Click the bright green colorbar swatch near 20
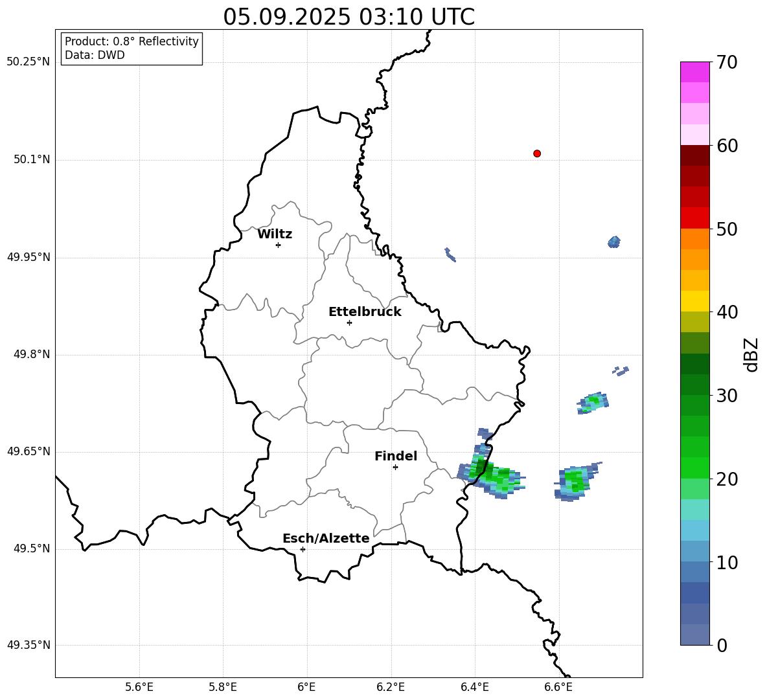767x700 pixels. click(x=694, y=468)
